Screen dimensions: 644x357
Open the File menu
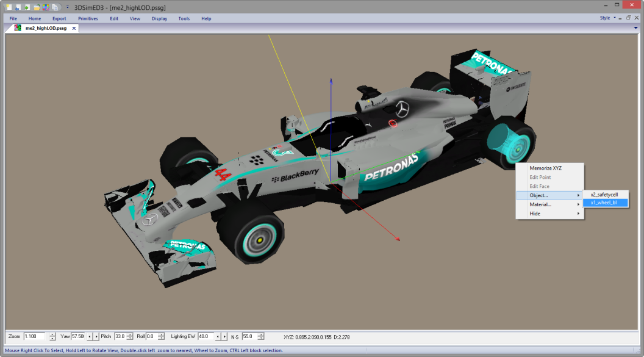pyautogui.click(x=13, y=18)
